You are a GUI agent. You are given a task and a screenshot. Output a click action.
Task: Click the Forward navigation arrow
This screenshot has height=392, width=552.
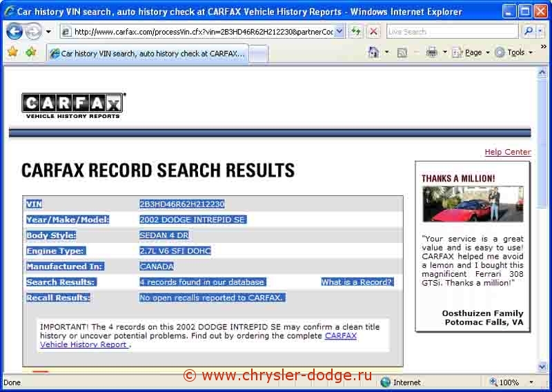tap(33, 32)
